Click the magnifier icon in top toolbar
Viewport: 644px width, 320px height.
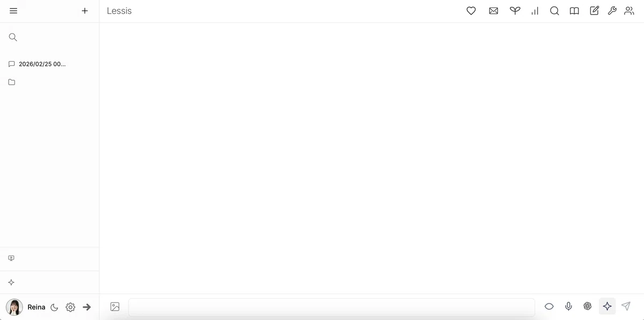point(554,11)
